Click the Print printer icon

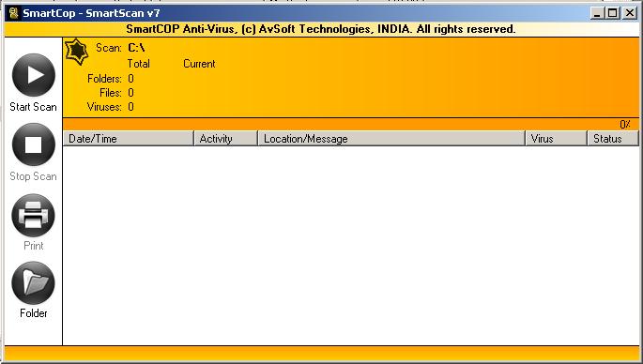(x=33, y=215)
